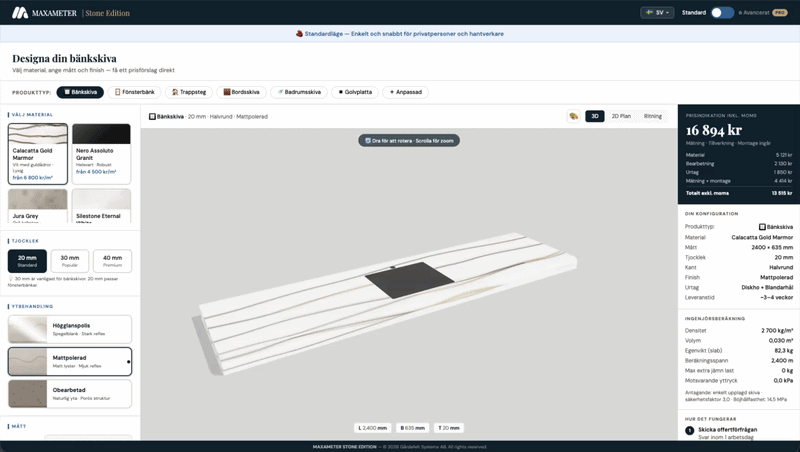Click the Bänkskiva icon in viewer header
The width and height of the screenshot is (800, 452).
pos(152,117)
